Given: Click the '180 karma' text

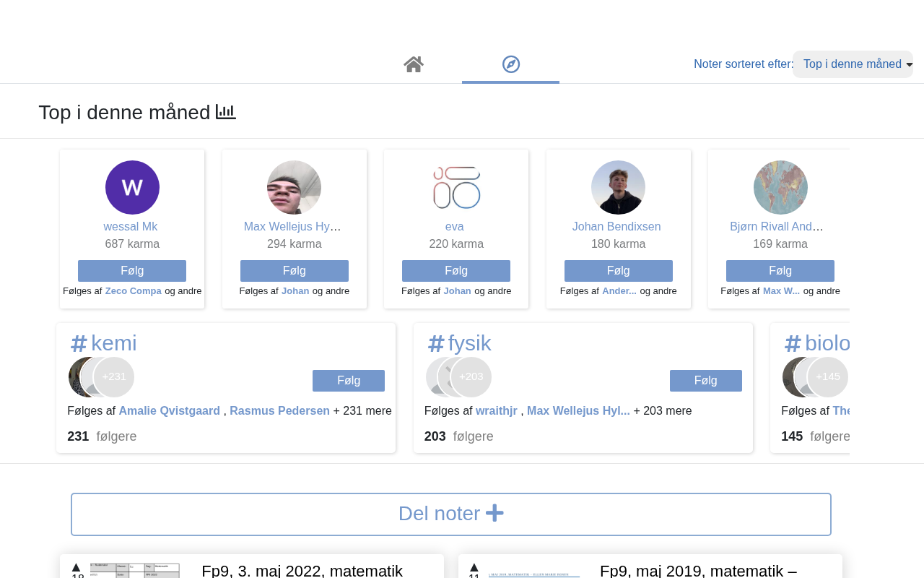Looking at the screenshot, I should coord(619,244).
